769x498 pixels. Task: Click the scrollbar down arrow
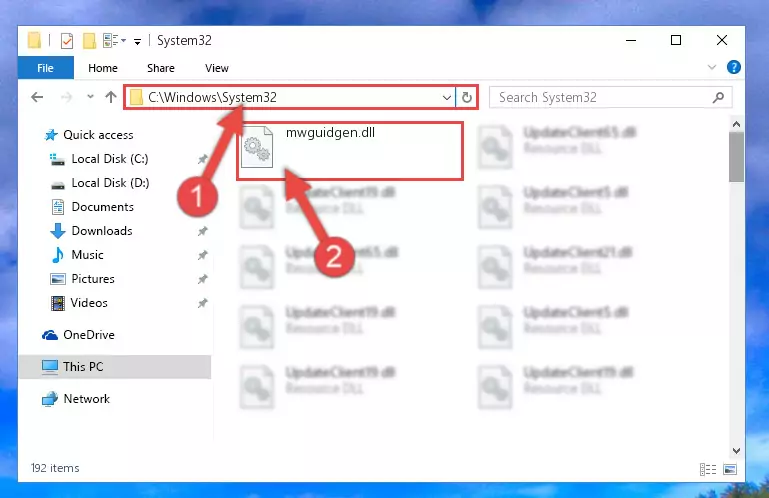pyautogui.click(x=736, y=450)
